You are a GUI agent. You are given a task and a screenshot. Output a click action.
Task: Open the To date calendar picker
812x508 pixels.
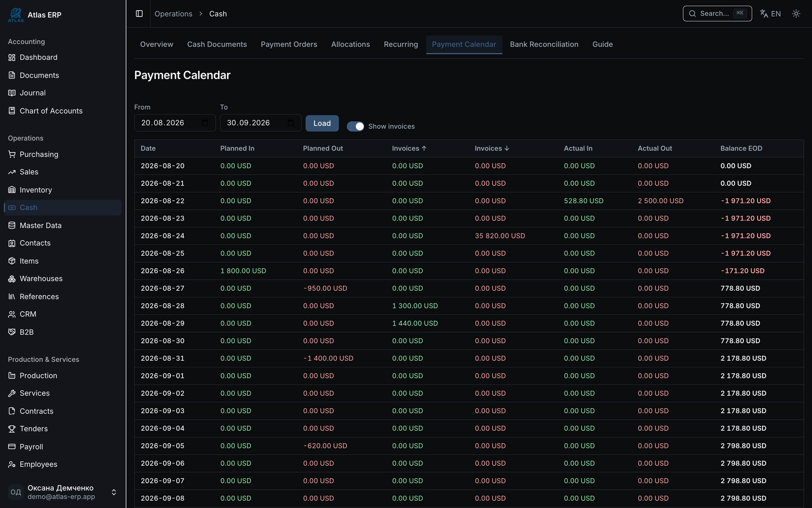tap(291, 123)
